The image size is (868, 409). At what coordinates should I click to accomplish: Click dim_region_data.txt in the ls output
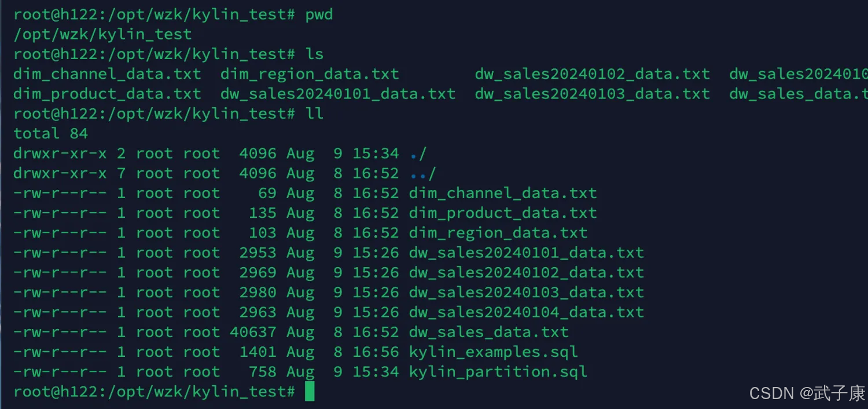(x=310, y=74)
